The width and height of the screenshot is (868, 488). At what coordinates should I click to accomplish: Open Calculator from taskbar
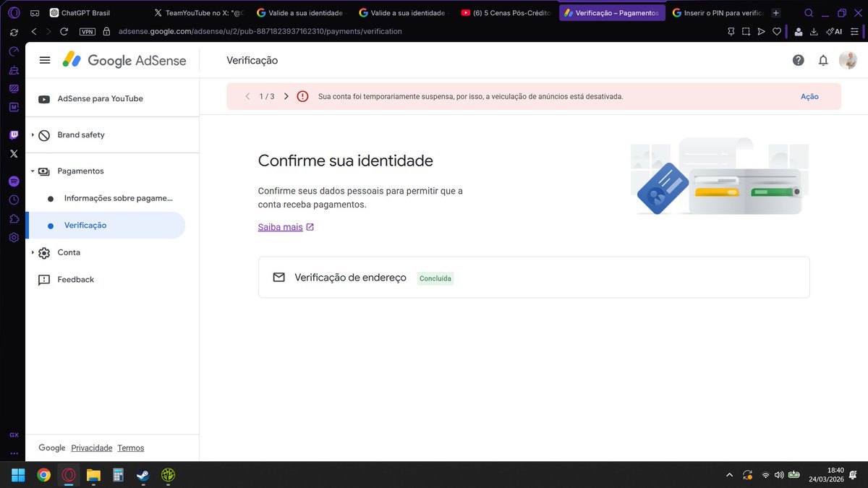click(118, 475)
